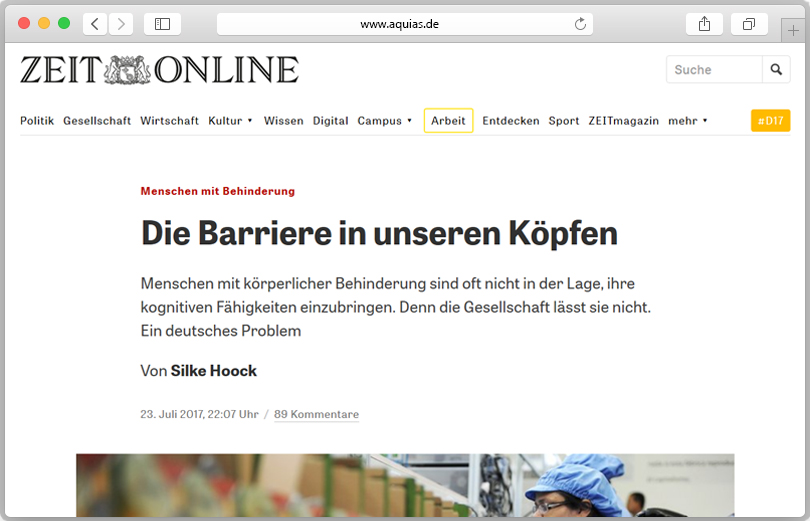Image resolution: width=810 pixels, height=521 pixels.
Task: Focus the address bar showing www.aquias.de
Action: tap(404, 24)
